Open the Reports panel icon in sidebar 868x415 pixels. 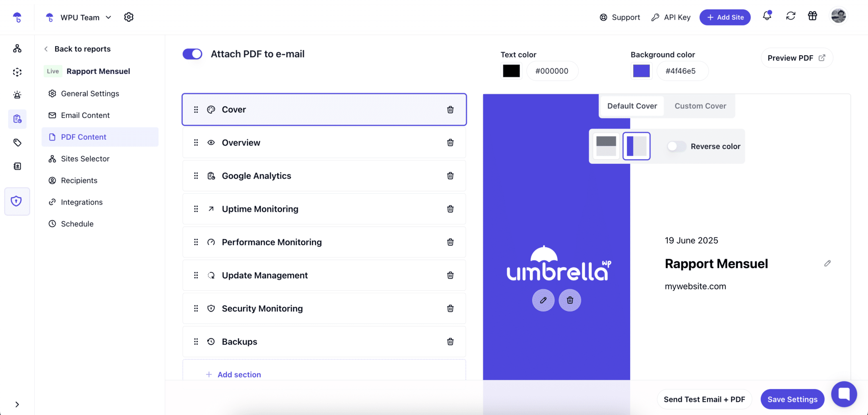pos(17,119)
